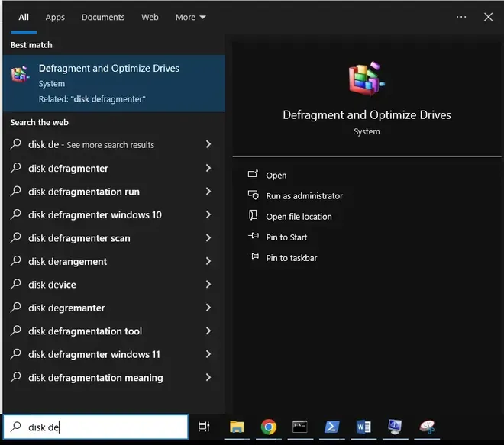Open Snipping Tool from the taskbar

coord(427,427)
